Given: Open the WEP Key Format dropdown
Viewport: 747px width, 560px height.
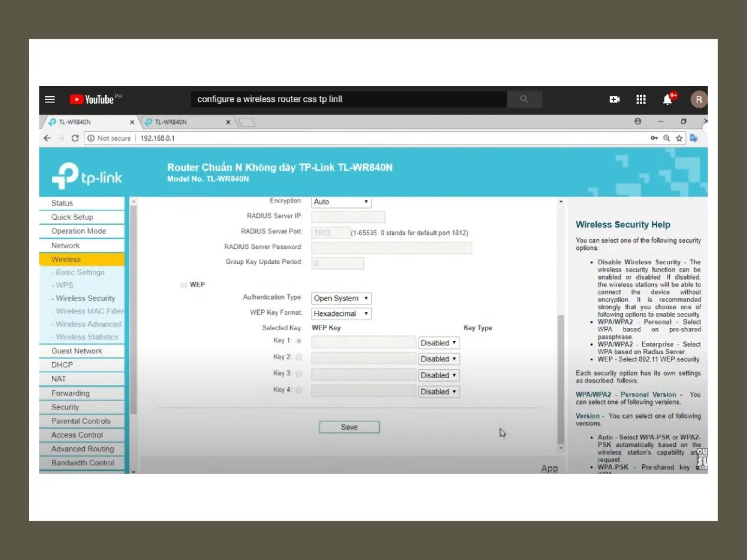Looking at the screenshot, I should click(x=341, y=314).
